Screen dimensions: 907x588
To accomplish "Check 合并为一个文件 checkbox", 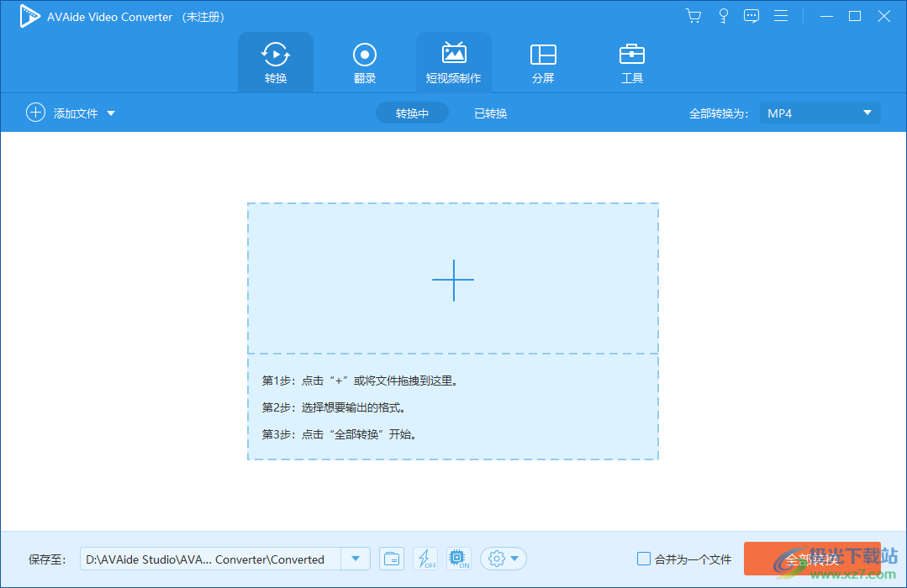I will (643, 559).
